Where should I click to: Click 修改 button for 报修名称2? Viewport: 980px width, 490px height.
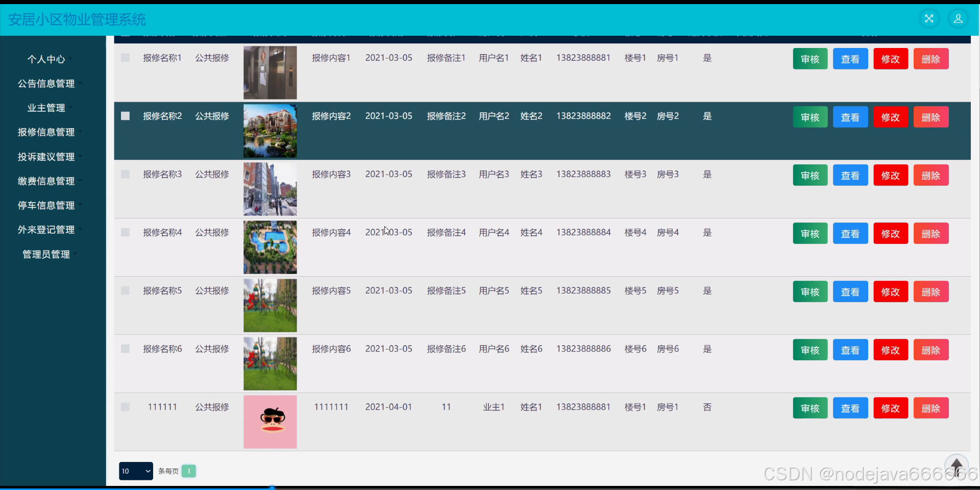pos(891,117)
